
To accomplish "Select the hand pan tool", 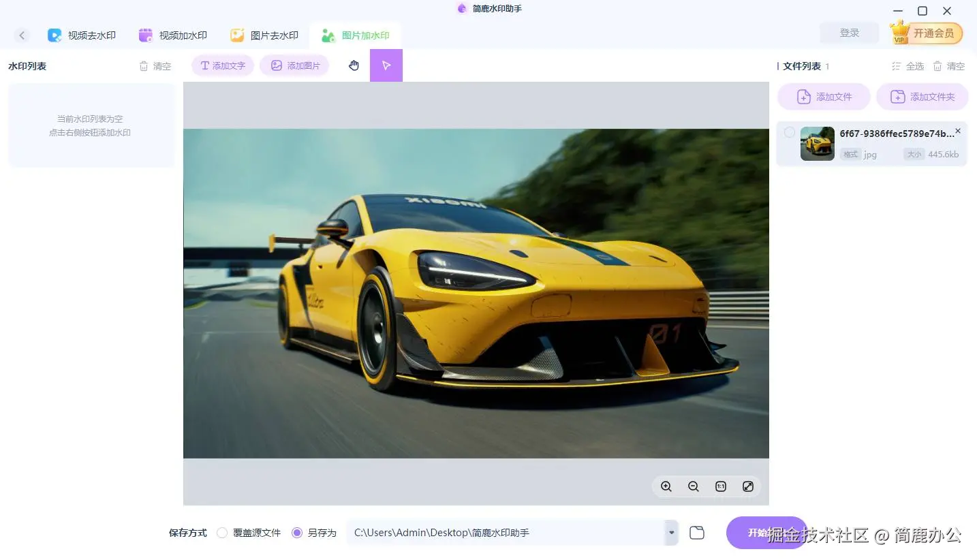I will coord(354,65).
